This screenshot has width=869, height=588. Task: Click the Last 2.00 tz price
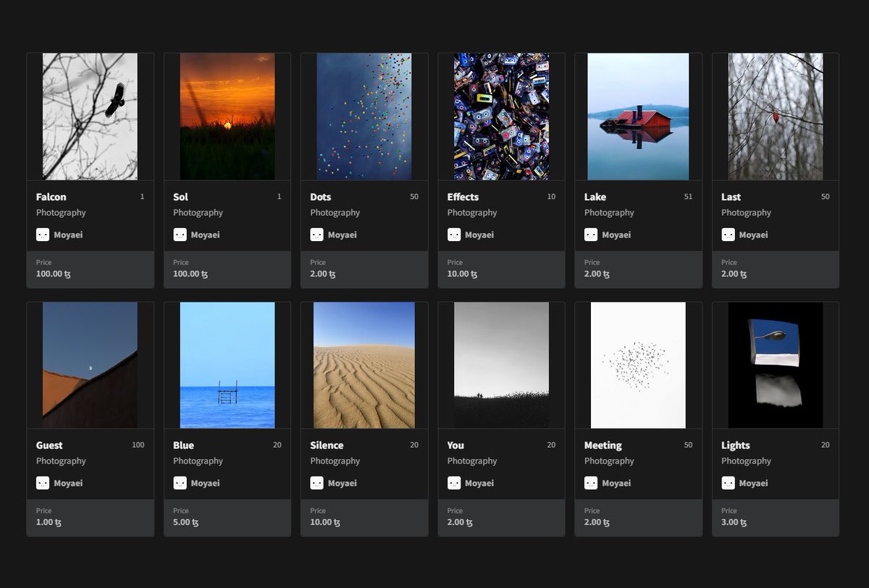tap(734, 274)
